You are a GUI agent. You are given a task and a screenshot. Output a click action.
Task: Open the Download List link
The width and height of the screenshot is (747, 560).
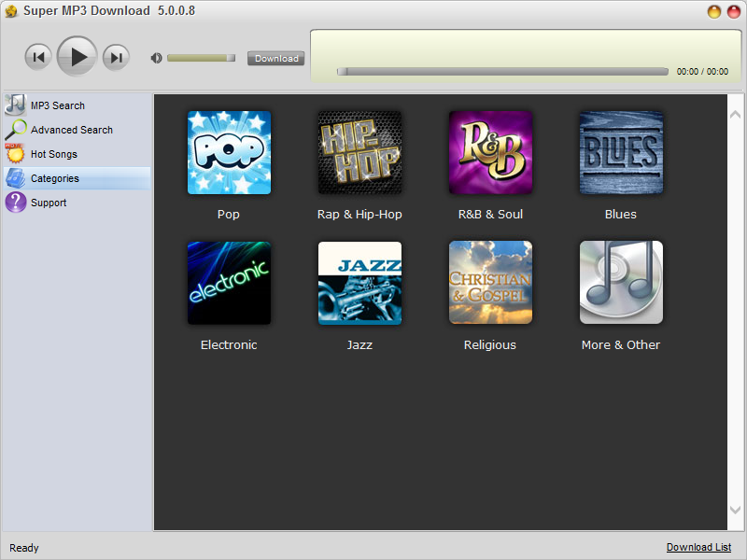point(698,547)
